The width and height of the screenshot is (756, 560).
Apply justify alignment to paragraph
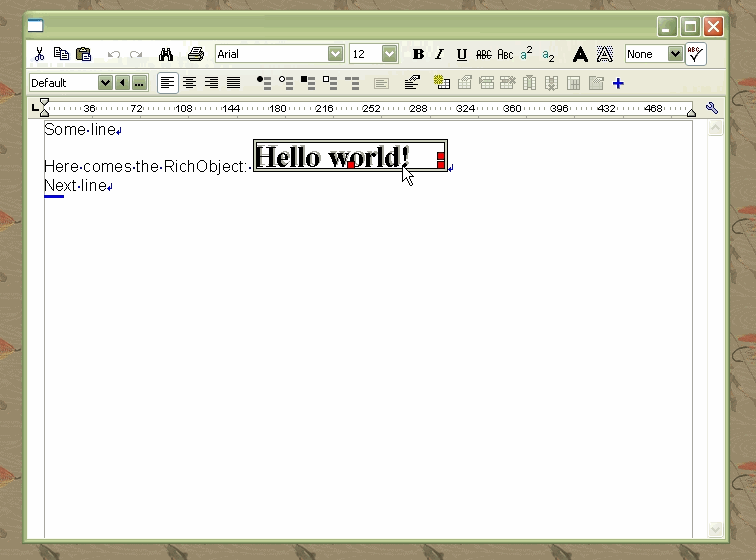[x=233, y=83]
